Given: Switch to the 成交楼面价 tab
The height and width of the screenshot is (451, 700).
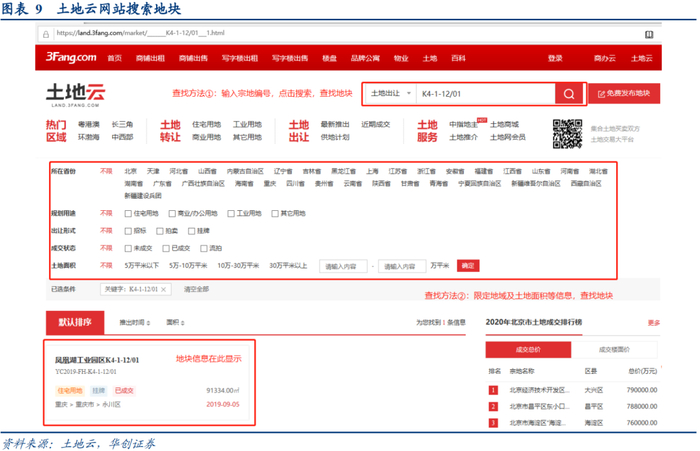Looking at the screenshot, I should pos(614,350).
